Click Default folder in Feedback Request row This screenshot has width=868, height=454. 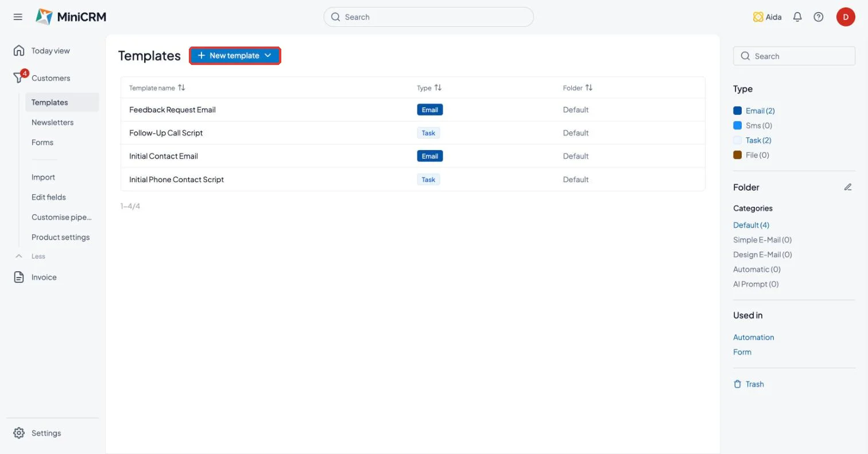pos(576,110)
